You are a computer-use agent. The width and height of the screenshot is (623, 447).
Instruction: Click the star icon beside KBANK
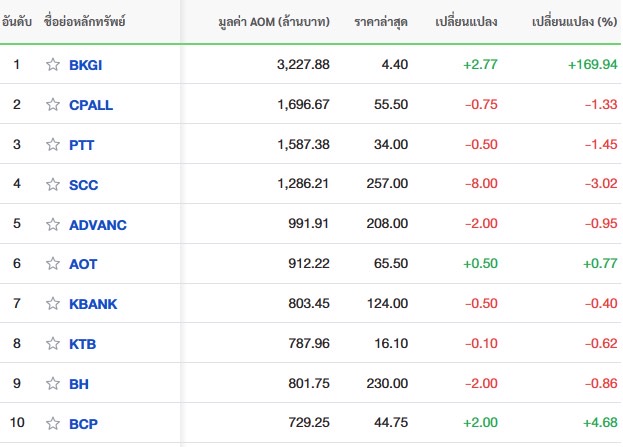53,304
